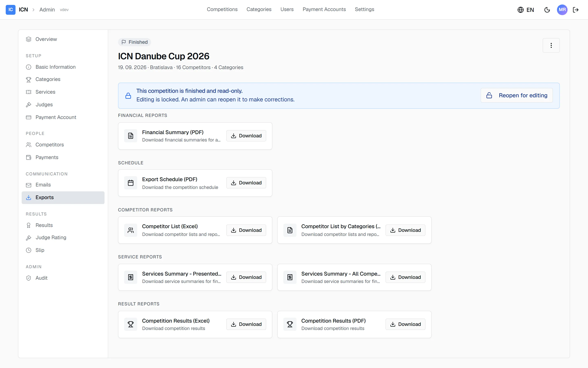The image size is (588, 368).
Task: Download Competitor List by Categories
Action: click(x=405, y=230)
